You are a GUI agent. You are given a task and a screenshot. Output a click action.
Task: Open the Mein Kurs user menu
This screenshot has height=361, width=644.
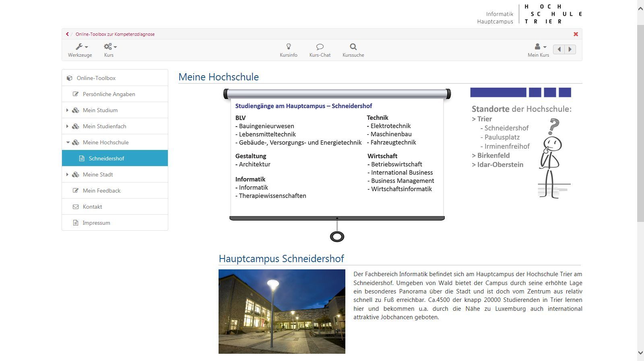(x=539, y=50)
